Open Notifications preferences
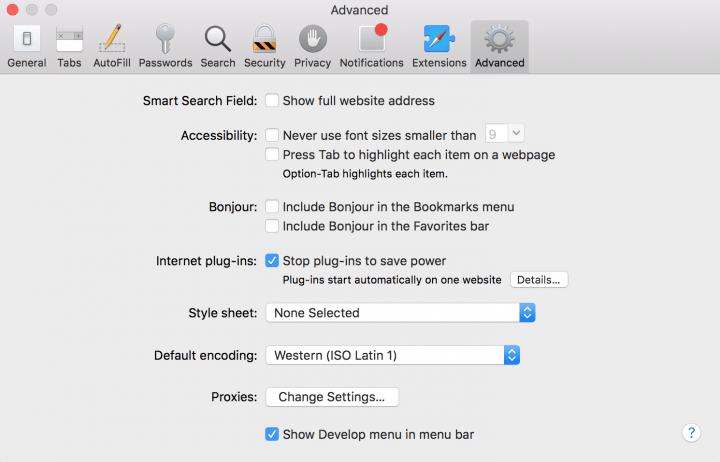This screenshot has height=462, width=720. (371, 46)
